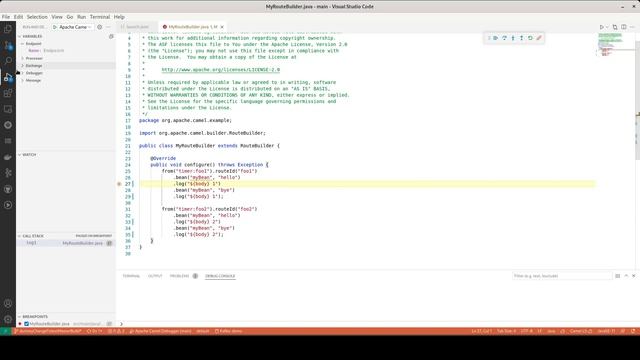
Task: Click Step Out in the debug toolbar
Action: pyautogui.click(x=522, y=38)
